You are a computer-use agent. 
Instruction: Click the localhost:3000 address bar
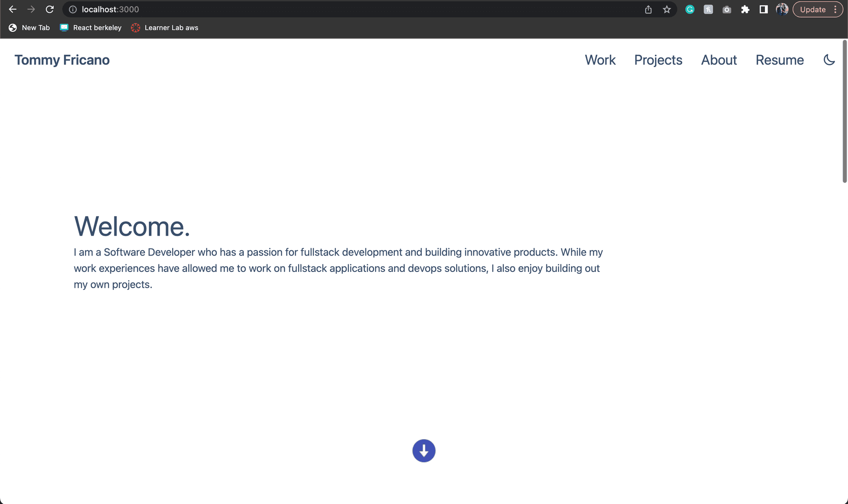pyautogui.click(x=353, y=9)
